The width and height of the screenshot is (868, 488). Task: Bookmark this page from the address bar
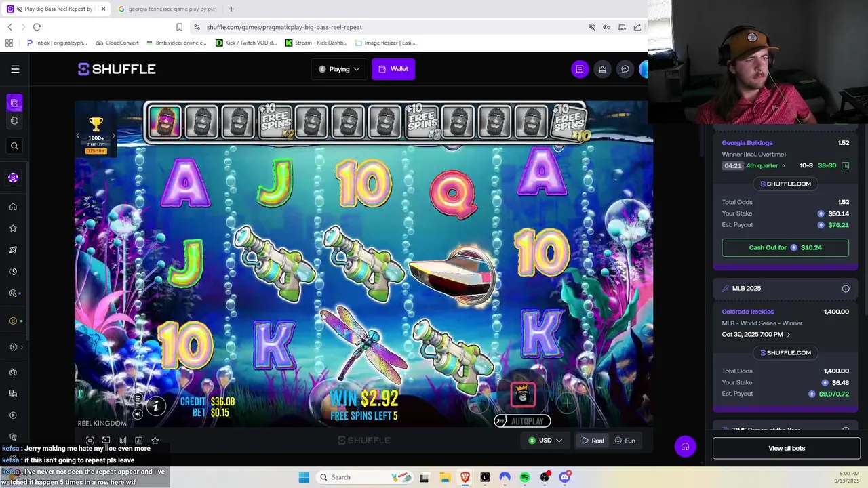point(179,27)
